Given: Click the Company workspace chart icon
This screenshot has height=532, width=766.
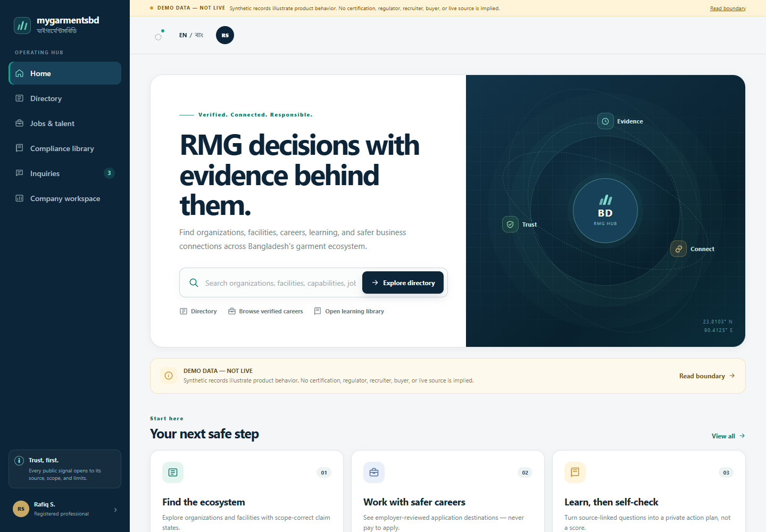Looking at the screenshot, I should click(x=20, y=198).
